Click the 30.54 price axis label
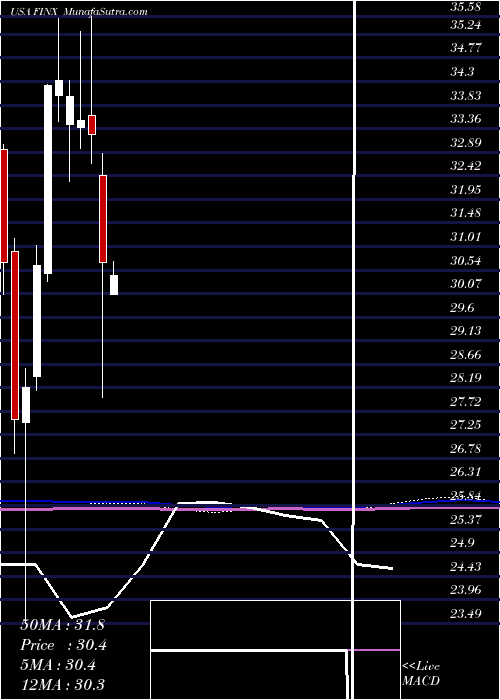Image resolution: width=500 pixels, height=700 pixels. pyautogui.click(x=465, y=261)
